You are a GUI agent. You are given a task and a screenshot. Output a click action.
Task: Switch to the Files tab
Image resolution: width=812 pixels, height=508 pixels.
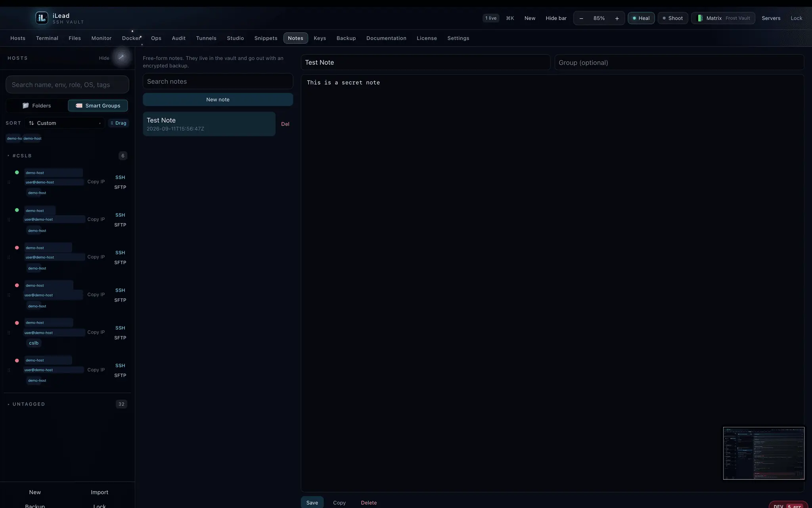75,38
